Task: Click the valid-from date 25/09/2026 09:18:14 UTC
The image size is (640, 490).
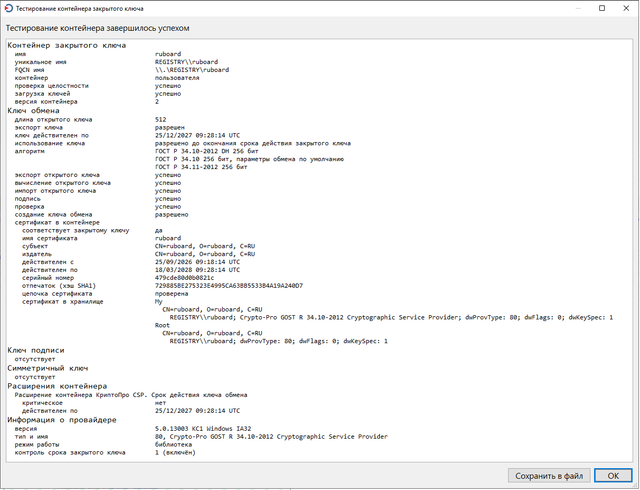Action: click(198, 262)
